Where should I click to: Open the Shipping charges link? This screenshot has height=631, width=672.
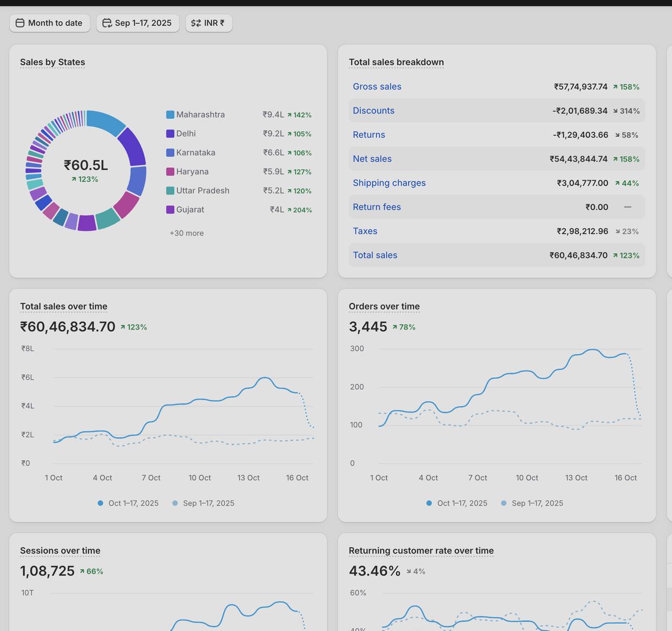(x=389, y=183)
